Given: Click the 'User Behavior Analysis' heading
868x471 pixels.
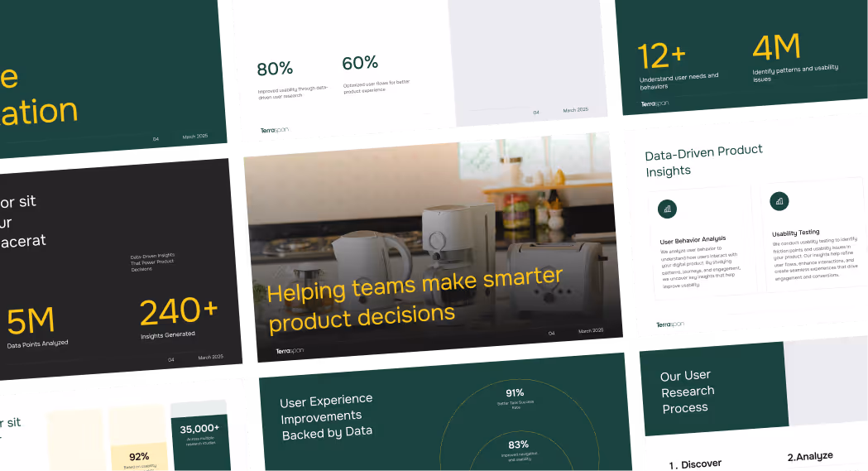Looking at the screenshot, I should 693,240.
